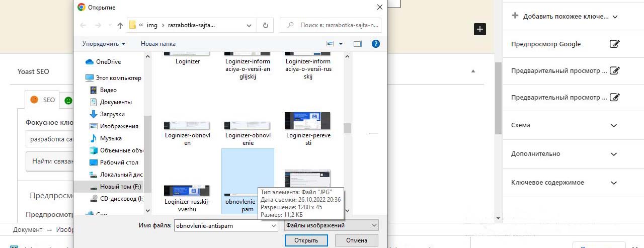Click the Новая папка toolbar item
This screenshot has height=248, width=644.
(158, 44)
